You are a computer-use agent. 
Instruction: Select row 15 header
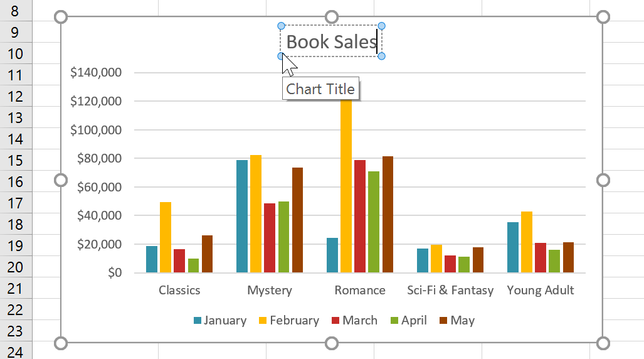point(16,160)
